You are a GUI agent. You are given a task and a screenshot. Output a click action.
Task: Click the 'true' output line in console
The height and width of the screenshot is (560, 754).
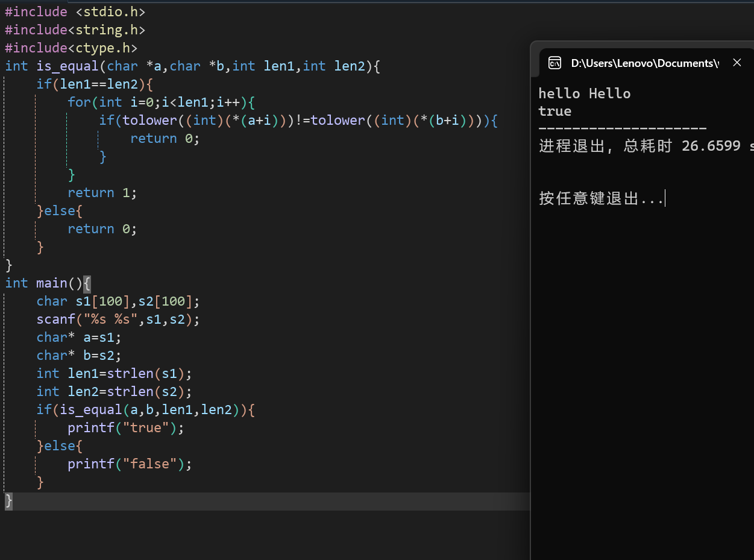pos(555,111)
